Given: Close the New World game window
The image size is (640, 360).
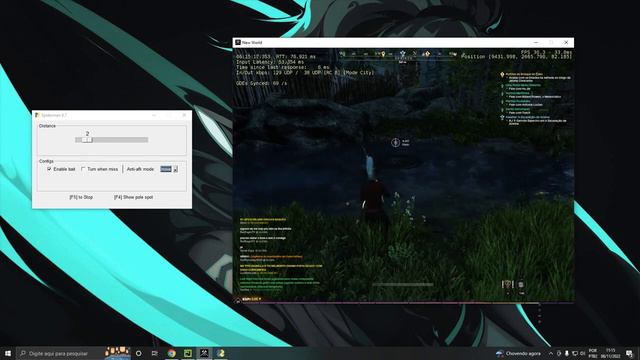Looking at the screenshot, I should click(x=566, y=42).
